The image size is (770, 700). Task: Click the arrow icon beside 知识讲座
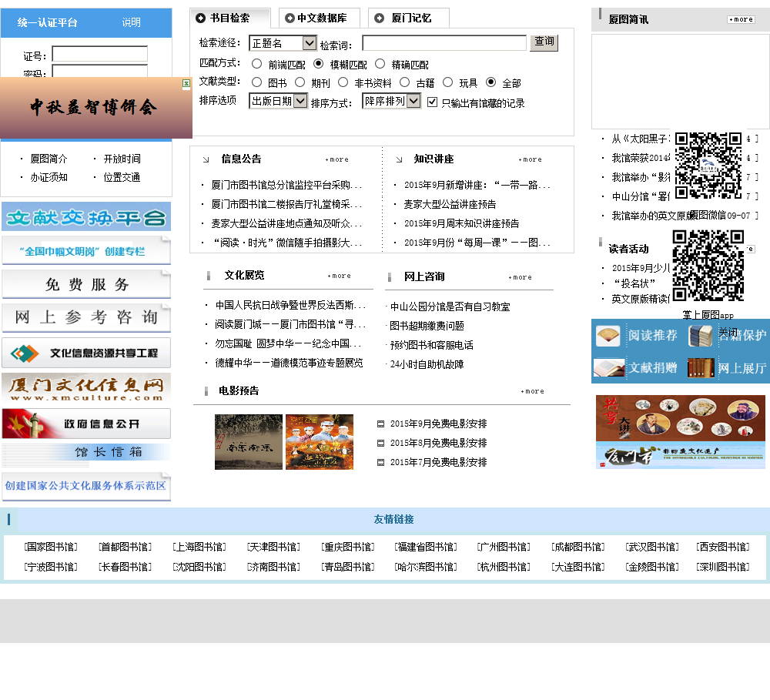(399, 159)
